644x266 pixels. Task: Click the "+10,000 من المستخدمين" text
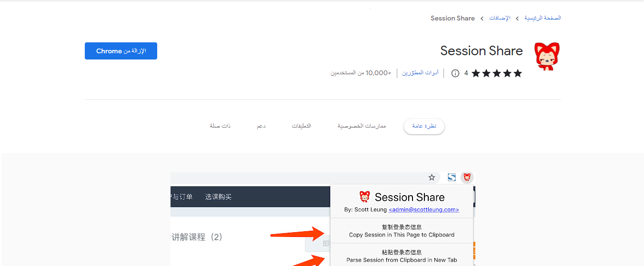[x=361, y=73]
